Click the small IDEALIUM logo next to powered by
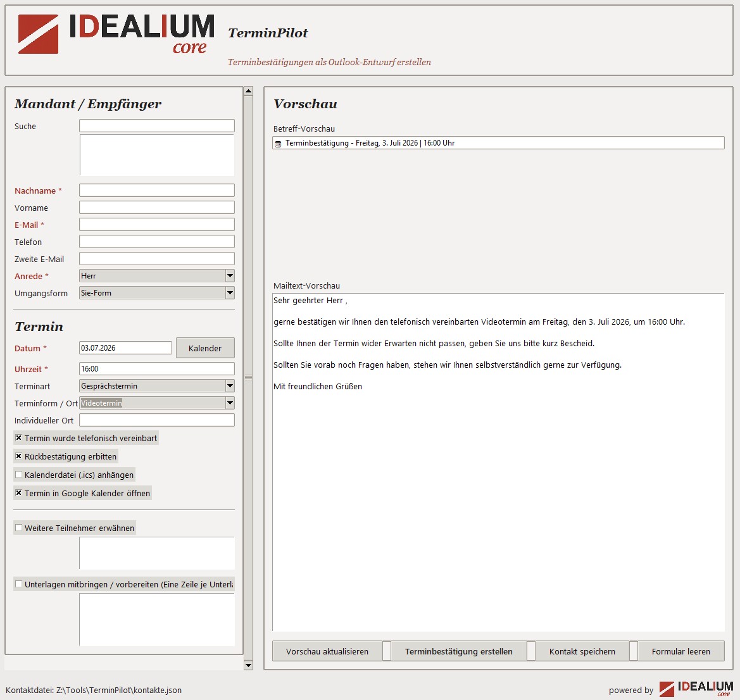Viewport: 740px width, 700px height. pyautogui.click(x=696, y=689)
